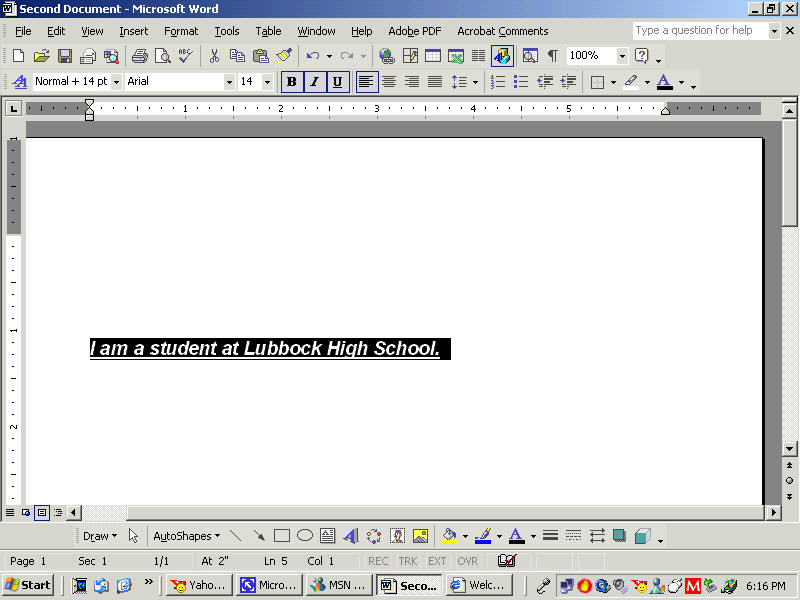Expand the Outside Border dropdown arrow
This screenshot has width=800, height=600.
click(x=613, y=82)
